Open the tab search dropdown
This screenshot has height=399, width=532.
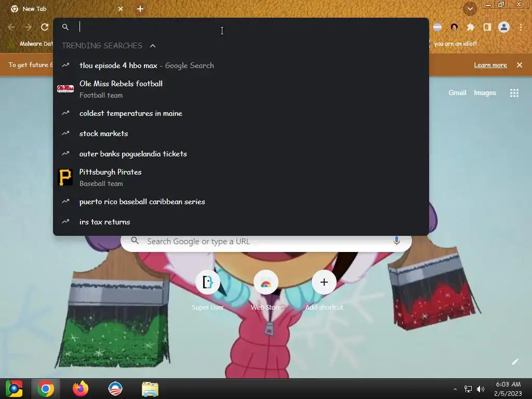470,9
